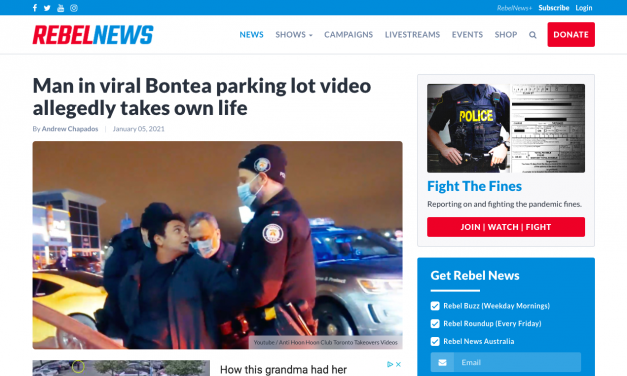This screenshot has height=376, width=627.
Task: Open author Andrew Chapados profile
Action: (x=70, y=129)
